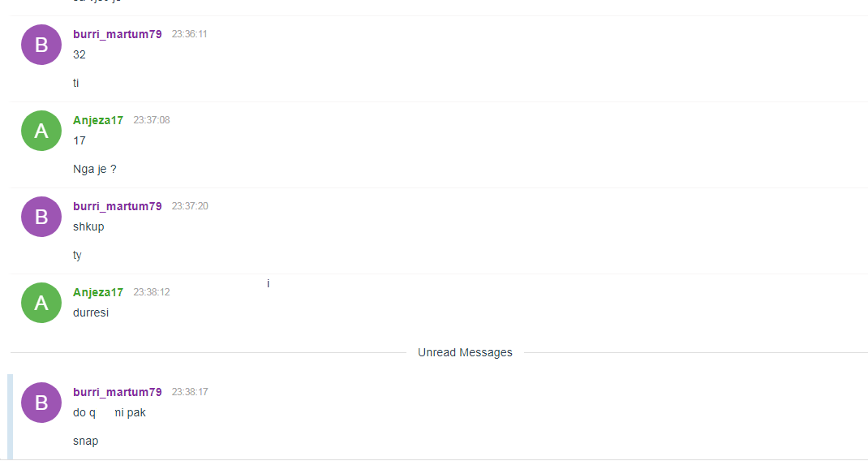Open burri_martum79 profile link at 23:38:17

[x=118, y=392]
